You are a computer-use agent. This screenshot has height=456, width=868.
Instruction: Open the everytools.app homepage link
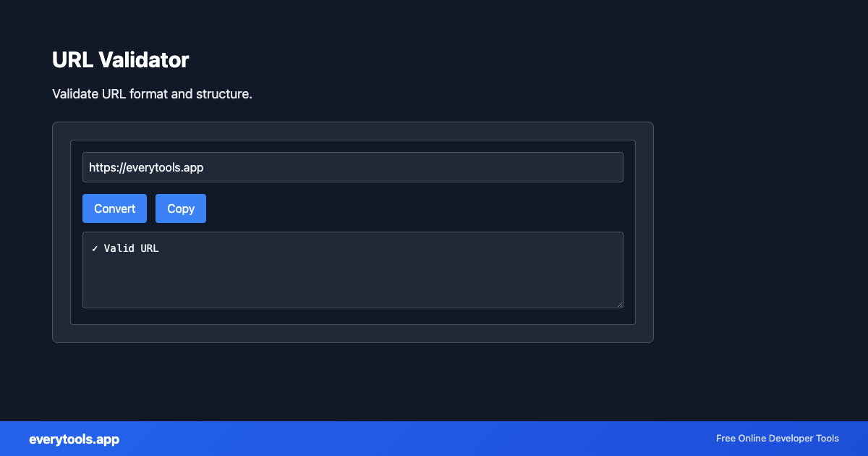[x=74, y=439]
